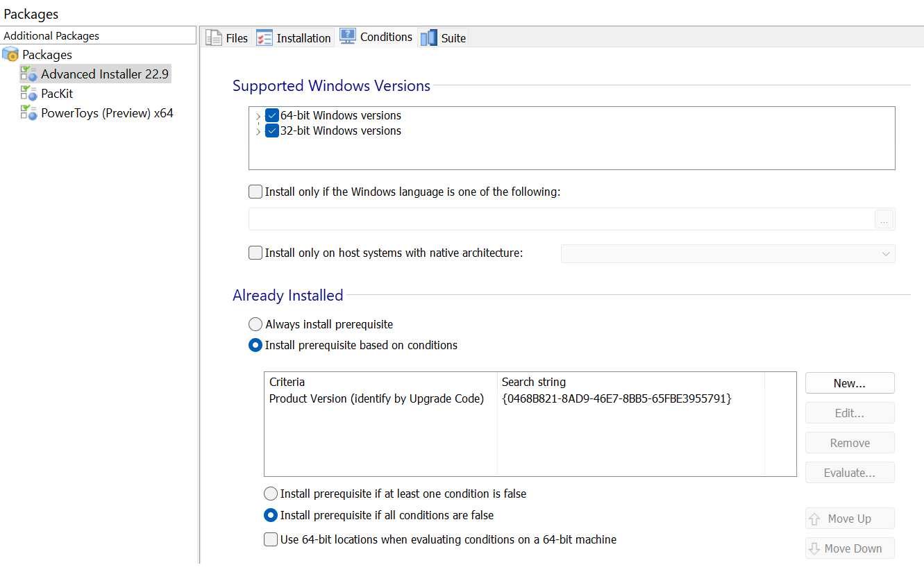
Task: Choose install if all conditions are false
Action: pyautogui.click(x=271, y=515)
